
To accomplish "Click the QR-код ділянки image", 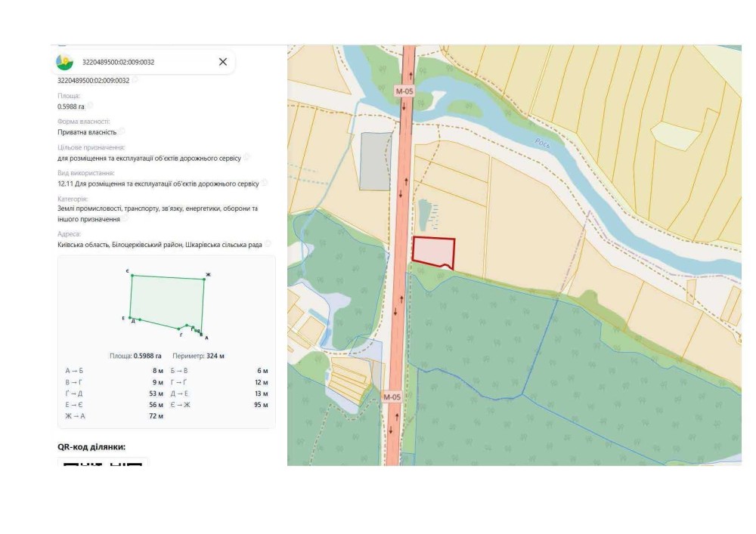I will 103,462.
